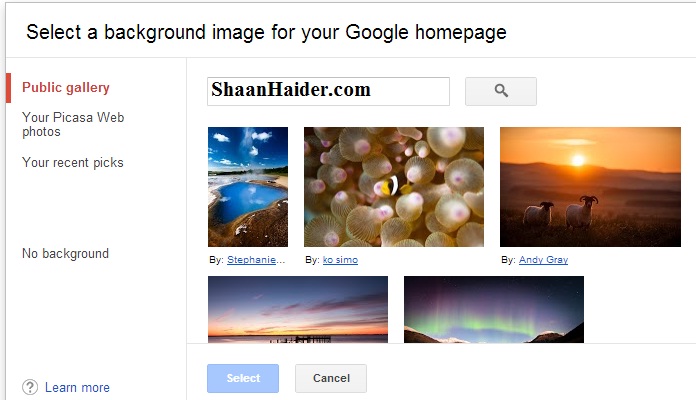Select the aurora borealis photo thumbnail
Image resolution: width=696 pixels, height=400 pixels.
(494, 309)
